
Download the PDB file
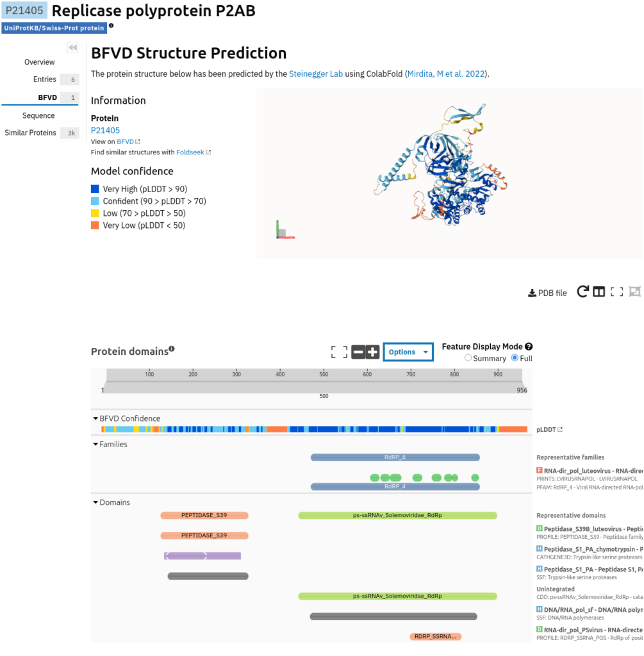(x=547, y=293)
